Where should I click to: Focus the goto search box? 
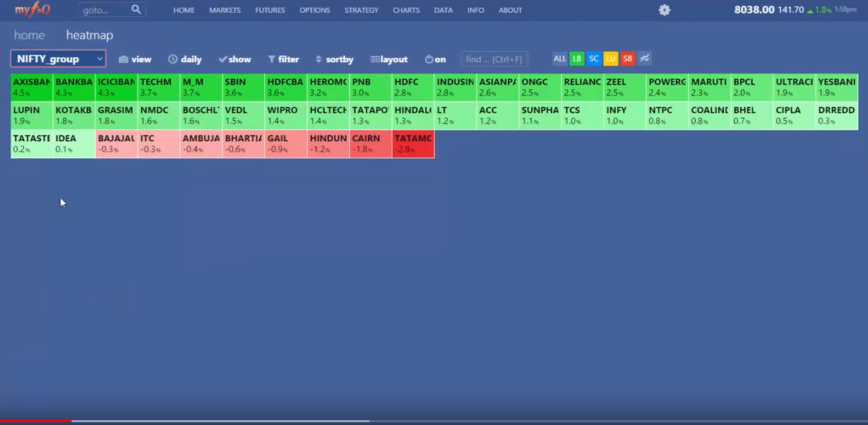pyautogui.click(x=105, y=10)
